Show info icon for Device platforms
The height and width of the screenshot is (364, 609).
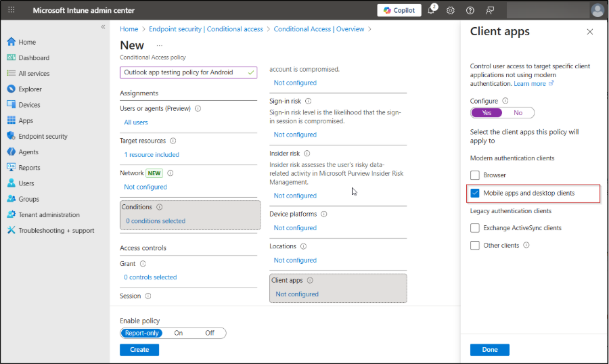324,214
